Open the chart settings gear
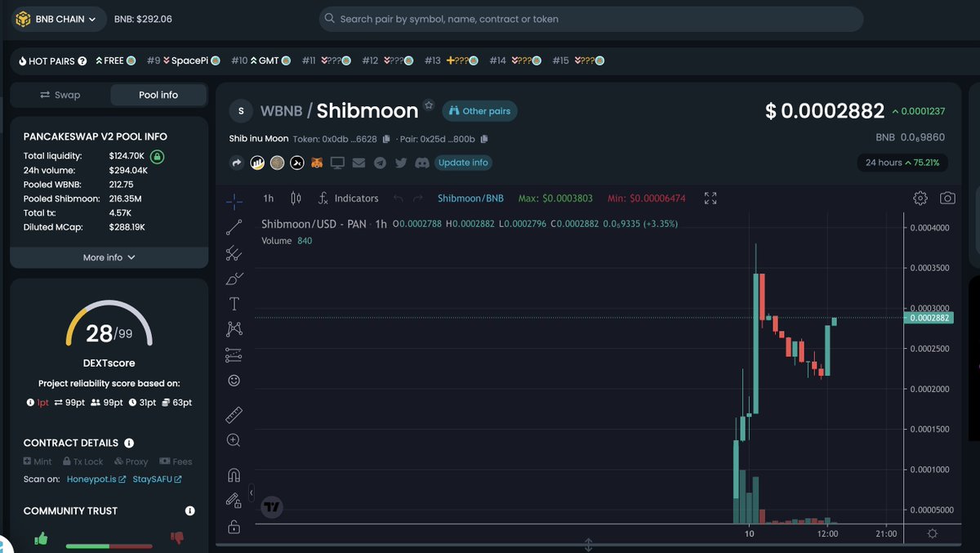Viewport: 980px width, 553px height. coord(920,198)
